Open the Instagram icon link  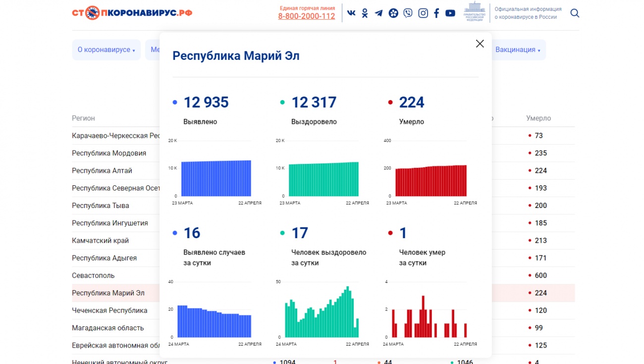coord(423,13)
